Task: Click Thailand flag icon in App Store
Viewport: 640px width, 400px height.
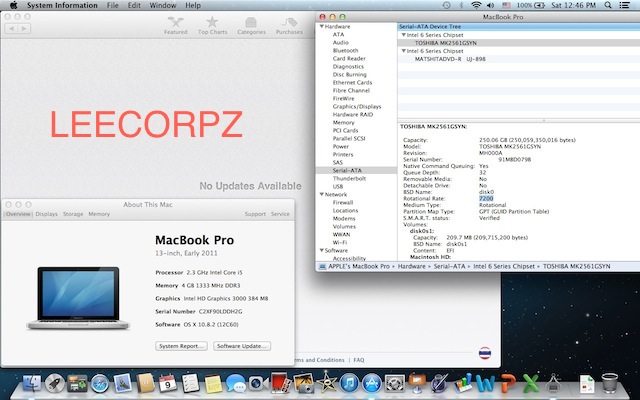Action: [x=484, y=353]
